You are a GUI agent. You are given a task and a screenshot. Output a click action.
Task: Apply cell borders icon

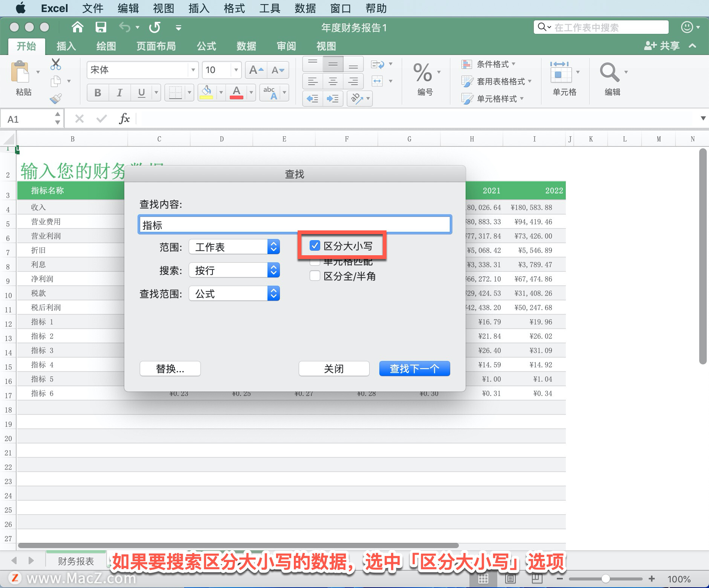point(175,93)
